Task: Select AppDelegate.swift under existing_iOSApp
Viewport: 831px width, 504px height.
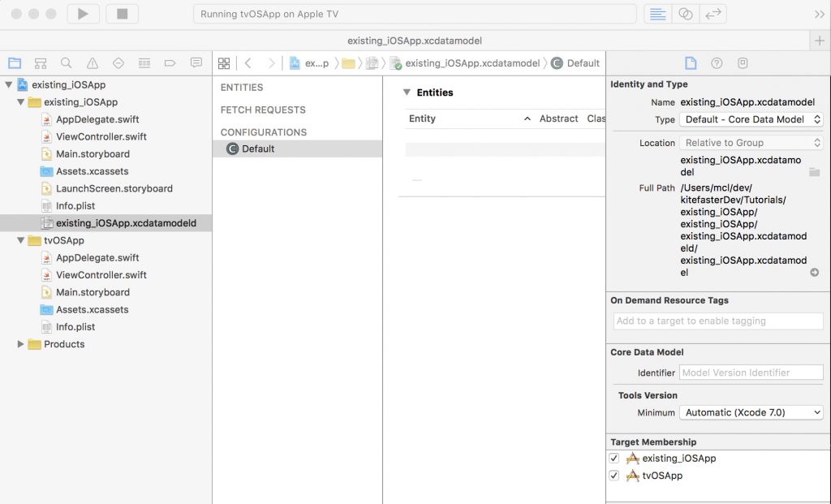Action: point(97,119)
